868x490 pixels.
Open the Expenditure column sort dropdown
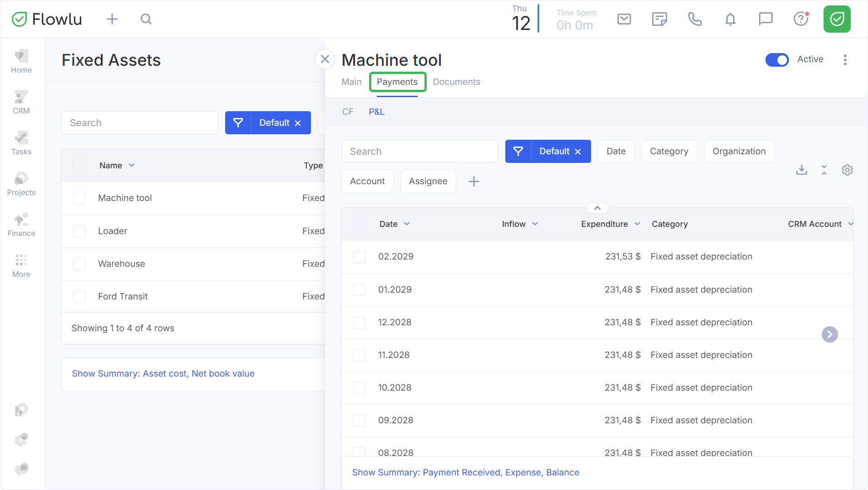pos(637,224)
